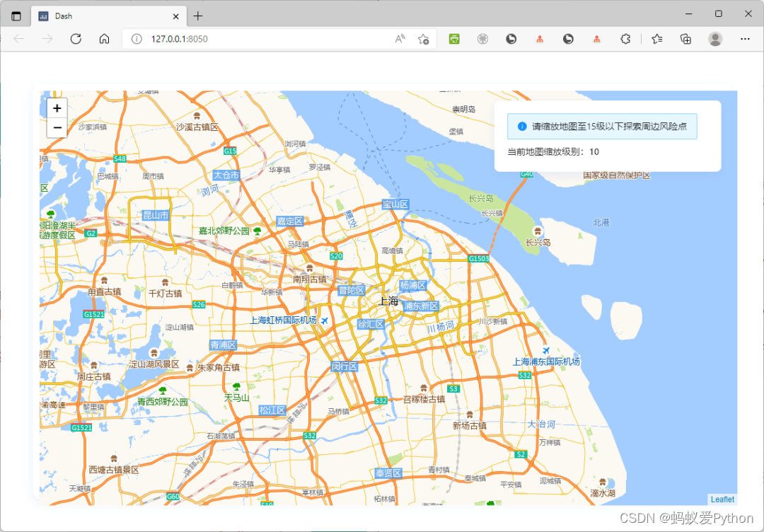Click the S20 highway shield
This screenshot has height=532, width=764.
point(336,256)
